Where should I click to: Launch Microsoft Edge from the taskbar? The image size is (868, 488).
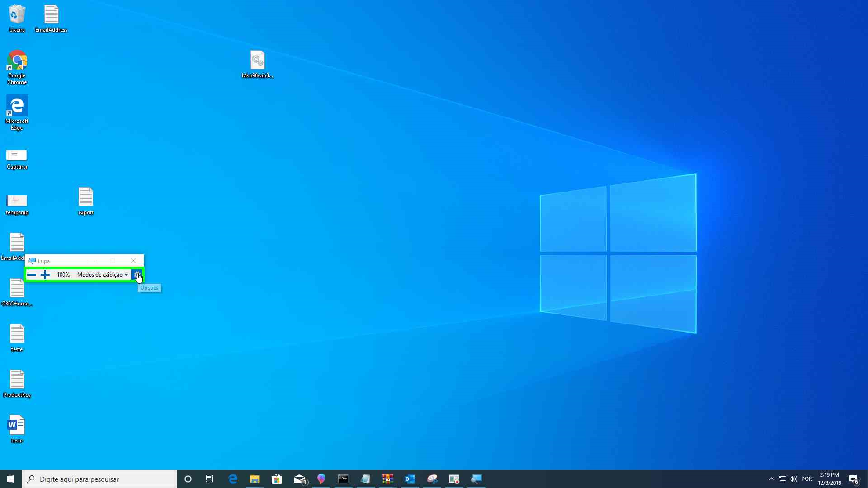(x=233, y=479)
